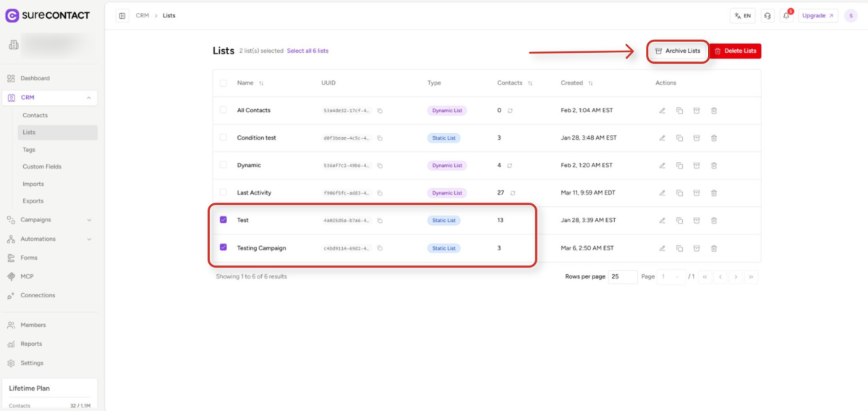
Task: Expand the Campaigns sidebar menu
Action: [89, 220]
